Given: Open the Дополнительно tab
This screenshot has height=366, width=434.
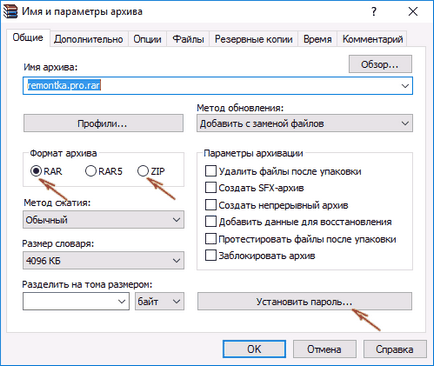Looking at the screenshot, I should click(x=88, y=39).
